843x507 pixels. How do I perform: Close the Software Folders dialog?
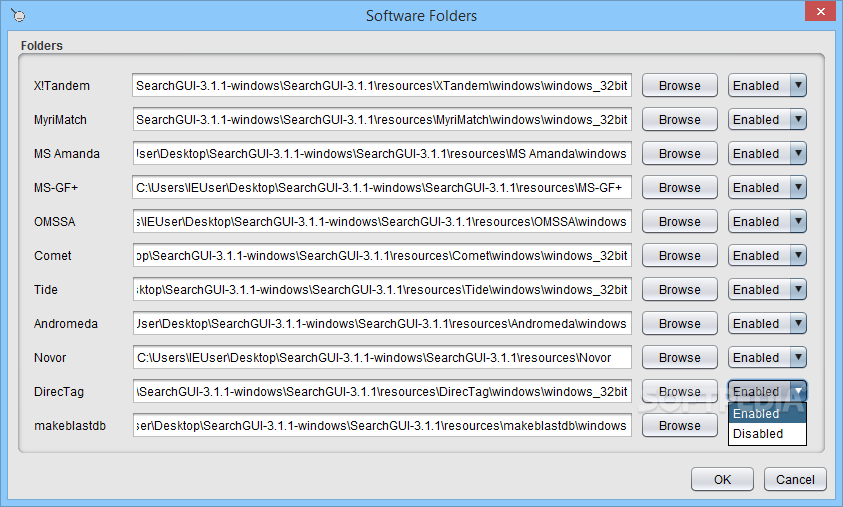[x=820, y=11]
